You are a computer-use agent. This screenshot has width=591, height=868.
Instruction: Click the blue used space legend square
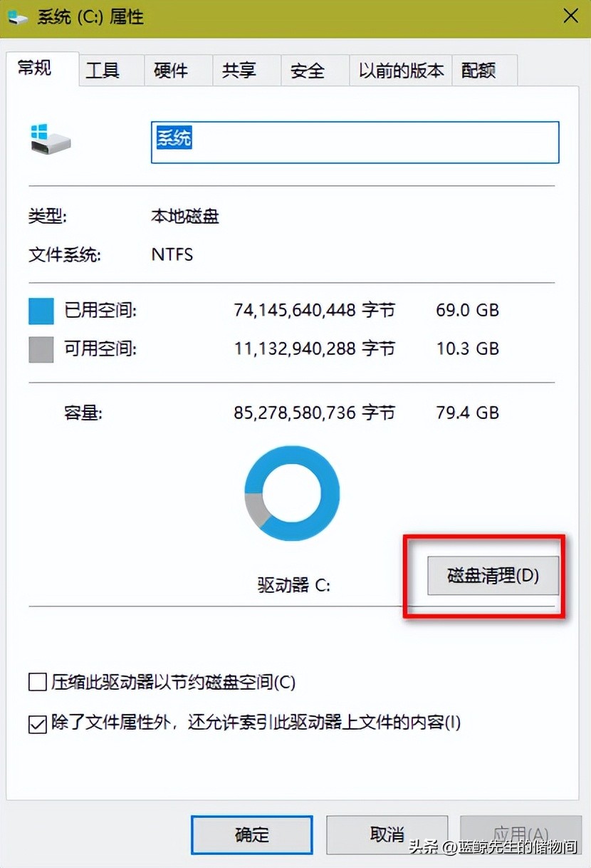click(40, 309)
